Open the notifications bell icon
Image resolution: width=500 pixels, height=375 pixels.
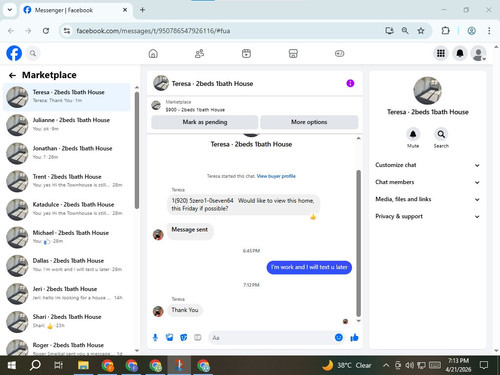[460, 53]
